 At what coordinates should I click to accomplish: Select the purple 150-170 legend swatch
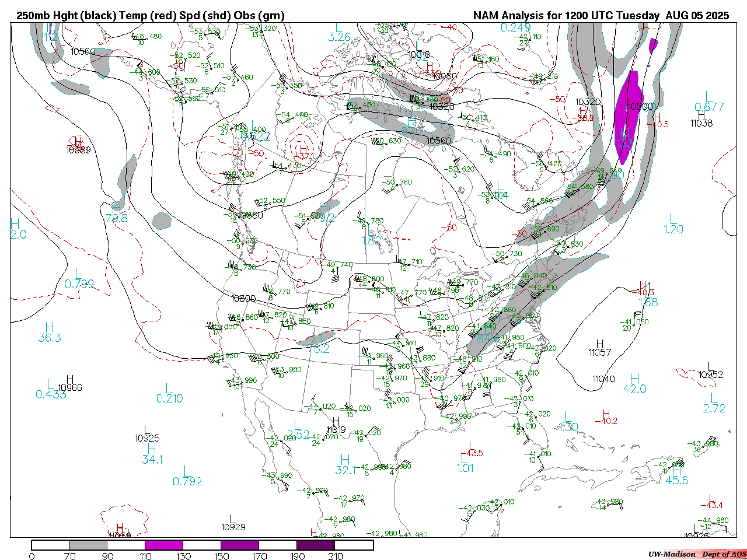coord(240,545)
